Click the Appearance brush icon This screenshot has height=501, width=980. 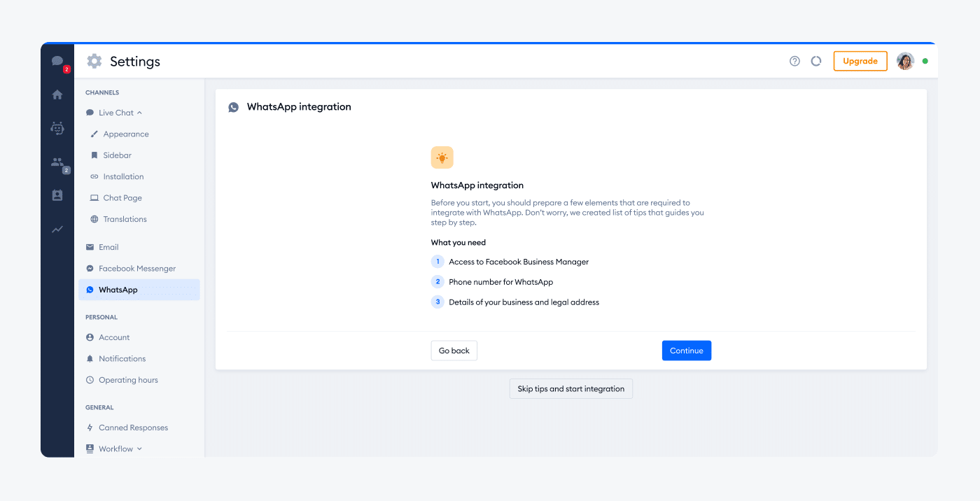(94, 134)
